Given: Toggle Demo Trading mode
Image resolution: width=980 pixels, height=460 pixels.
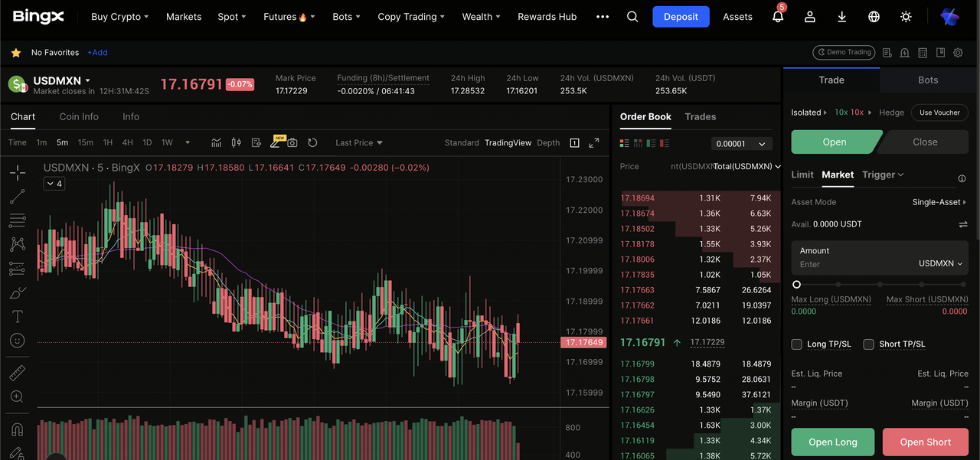Looking at the screenshot, I should [x=844, y=53].
